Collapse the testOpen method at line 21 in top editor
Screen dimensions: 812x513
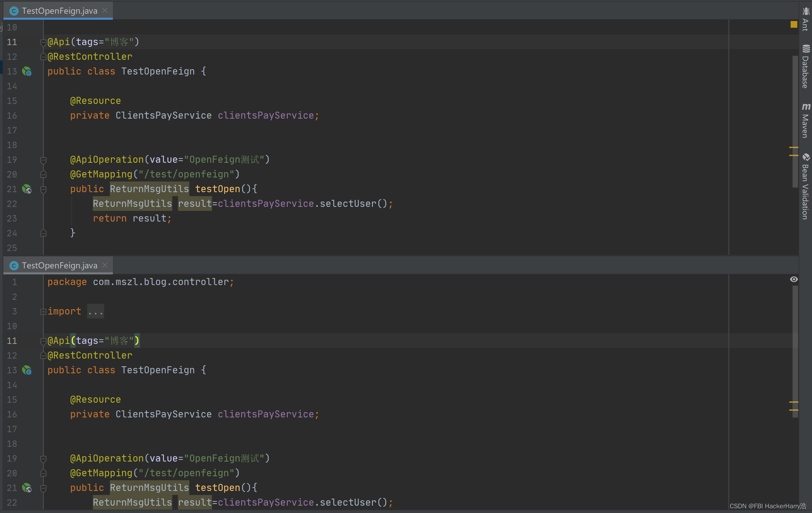[x=43, y=189]
